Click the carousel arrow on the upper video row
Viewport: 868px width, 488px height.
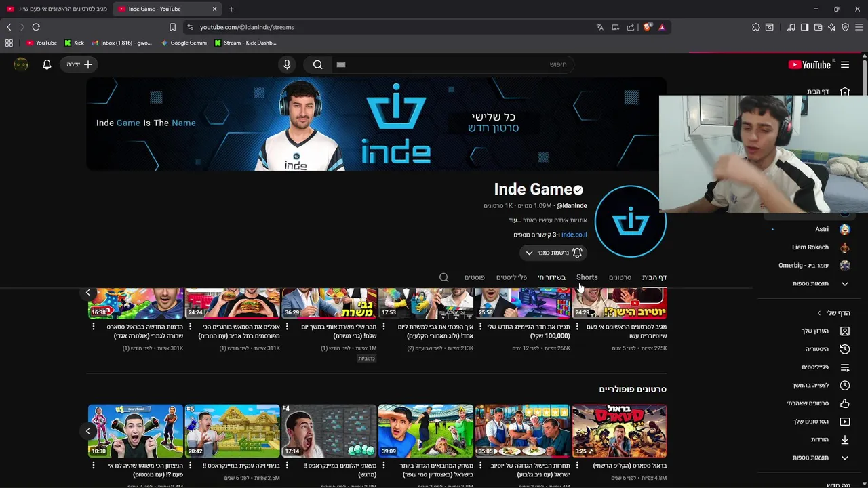(87, 292)
